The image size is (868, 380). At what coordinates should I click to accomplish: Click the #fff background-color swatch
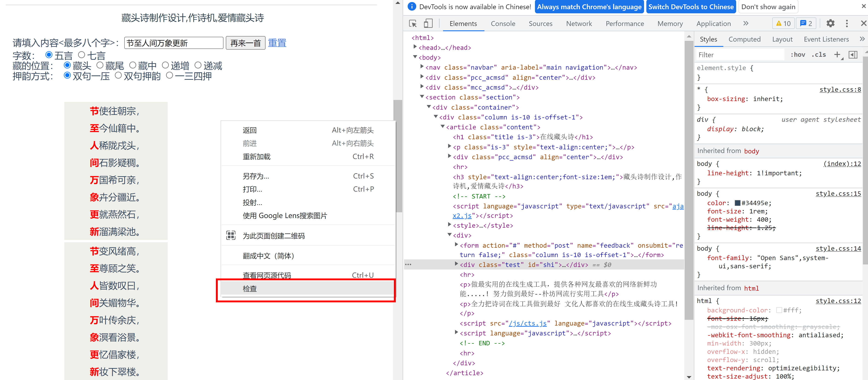[x=779, y=310]
